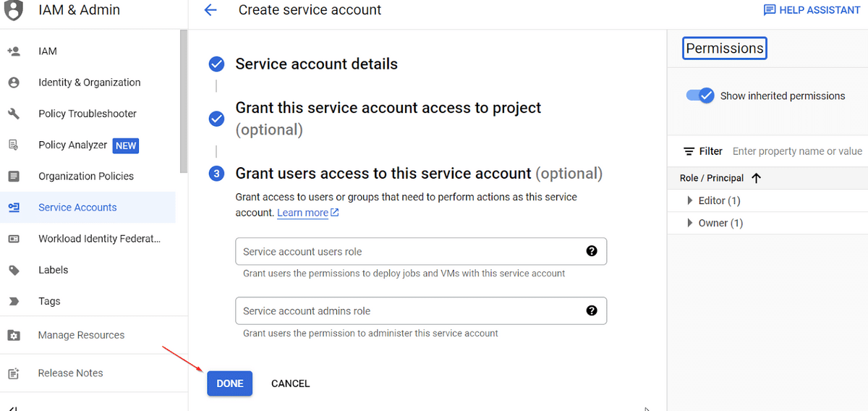Click the DONE button
Screen dimensions: 868x411
tap(230, 384)
